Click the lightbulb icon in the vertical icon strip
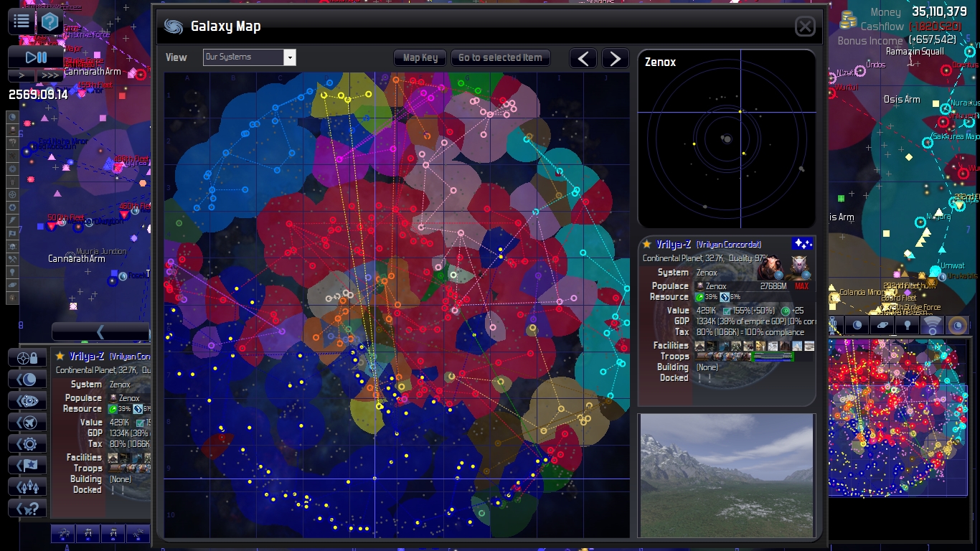Image resolution: width=980 pixels, height=551 pixels. [12, 272]
